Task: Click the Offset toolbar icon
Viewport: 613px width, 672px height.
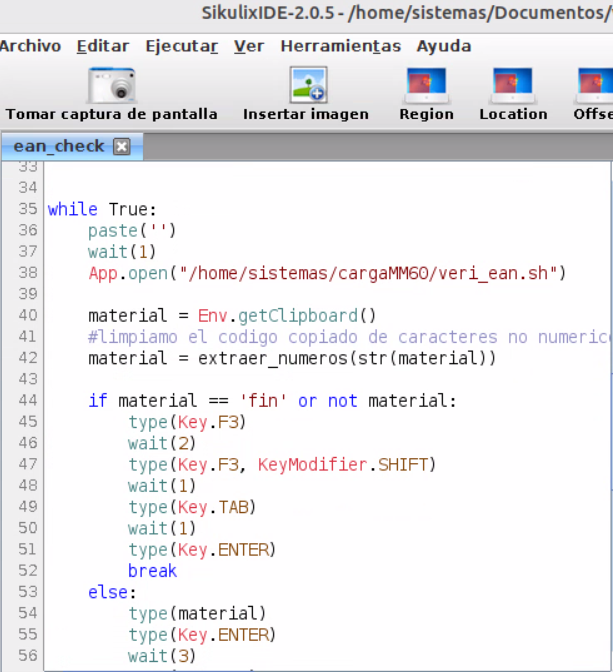Action: pyautogui.click(x=594, y=86)
